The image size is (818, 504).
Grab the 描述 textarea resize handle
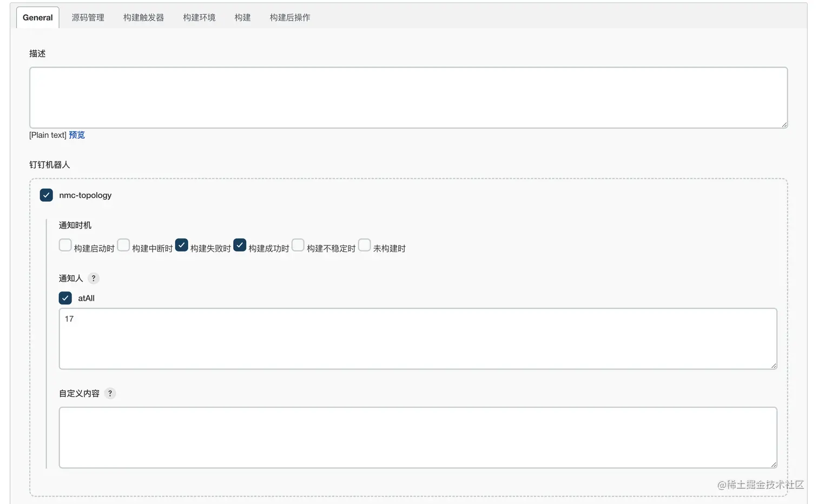(x=784, y=125)
